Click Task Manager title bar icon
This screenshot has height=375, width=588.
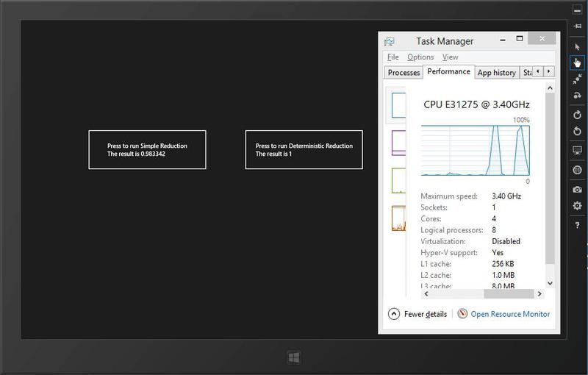[x=390, y=41]
